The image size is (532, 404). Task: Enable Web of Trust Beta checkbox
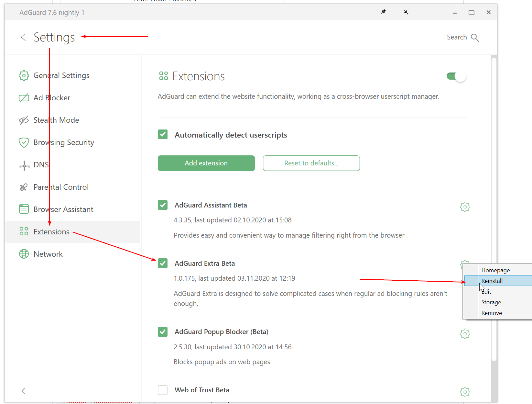click(x=163, y=390)
